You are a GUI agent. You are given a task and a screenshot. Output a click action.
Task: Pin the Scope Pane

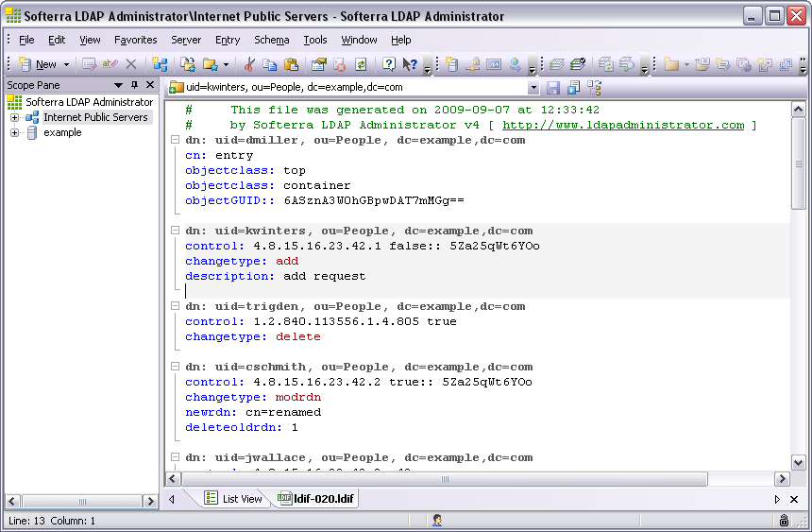tap(135, 84)
